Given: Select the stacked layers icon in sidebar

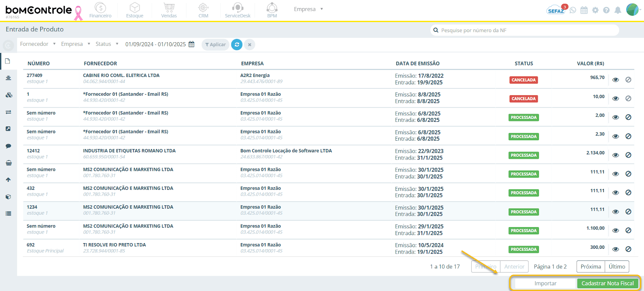Looking at the screenshot, I should click(x=8, y=78).
